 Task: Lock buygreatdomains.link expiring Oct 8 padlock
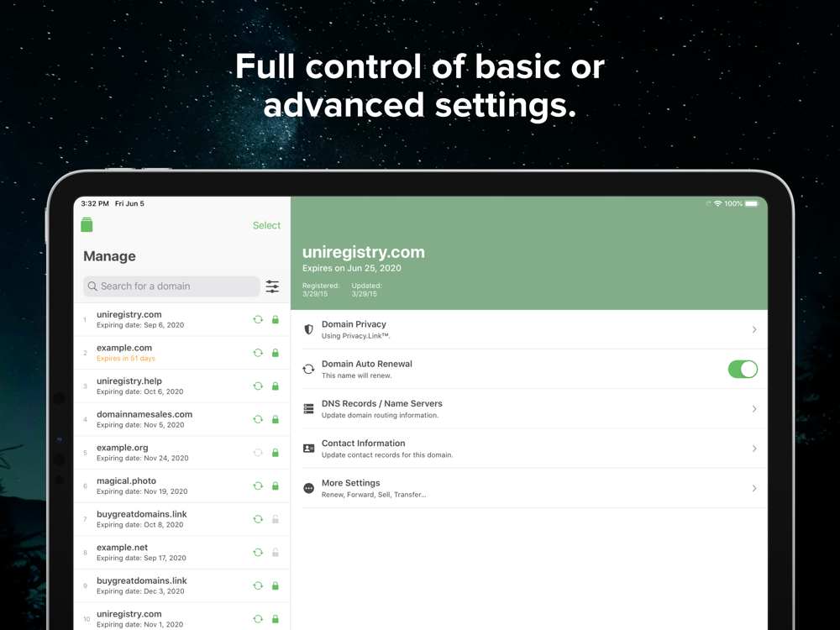click(x=276, y=519)
